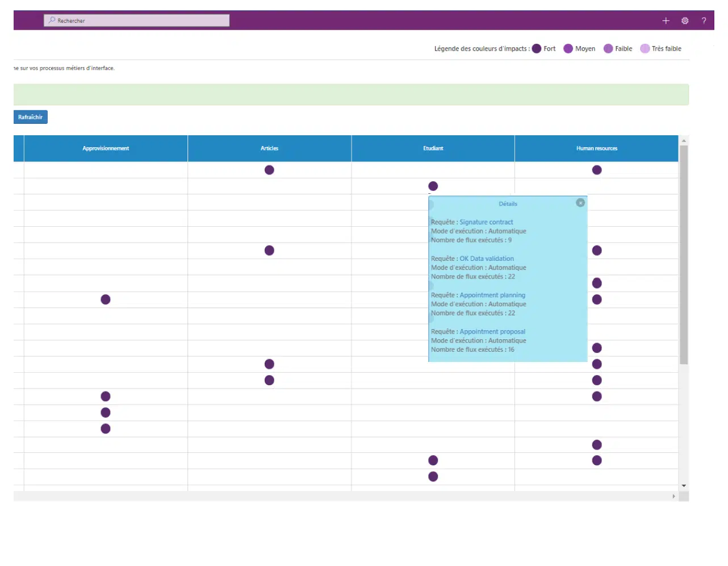The width and height of the screenshot is (728, 566).
Task: Click bottommost dot in Approvisionnement column
Action: tap(106, 428)
